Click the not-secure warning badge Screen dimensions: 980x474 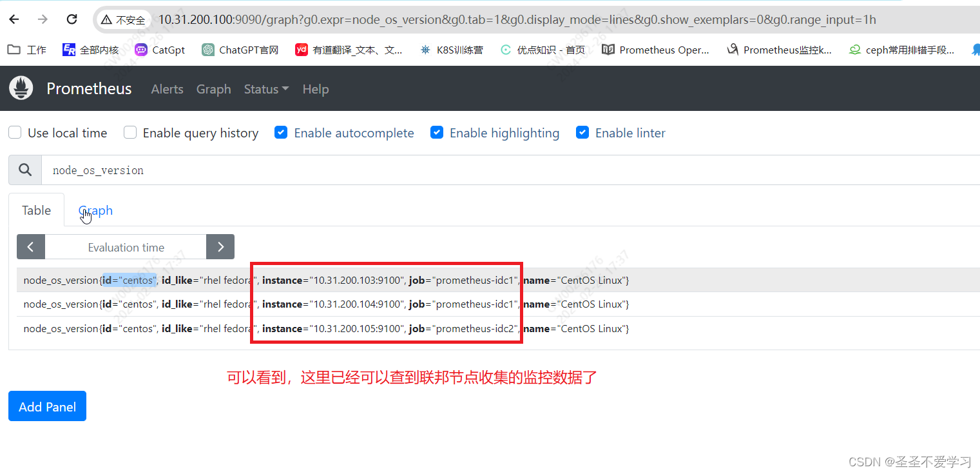coord(124,20)
